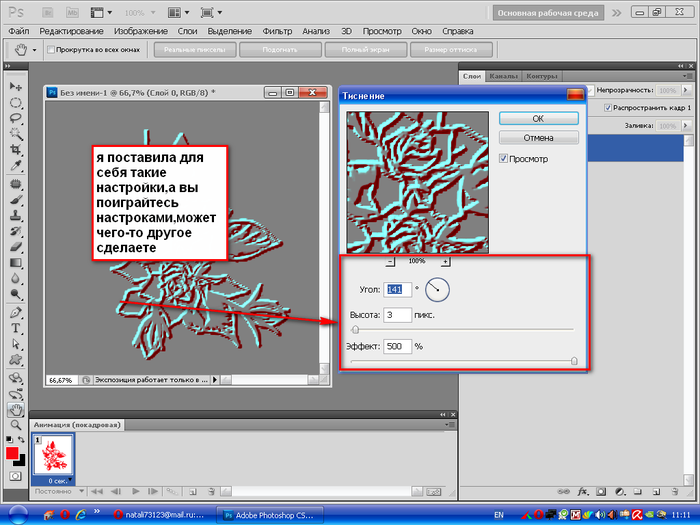Open the Редактирование menu
700x525 pixels.
tap(71, 31)
